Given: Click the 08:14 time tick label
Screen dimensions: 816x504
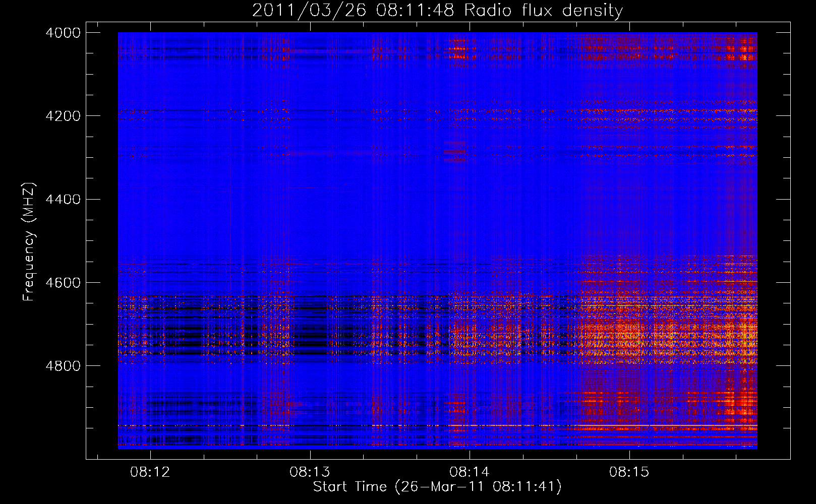Looking at the screenshot, I should pyautogui.click(x=470, y=472).
